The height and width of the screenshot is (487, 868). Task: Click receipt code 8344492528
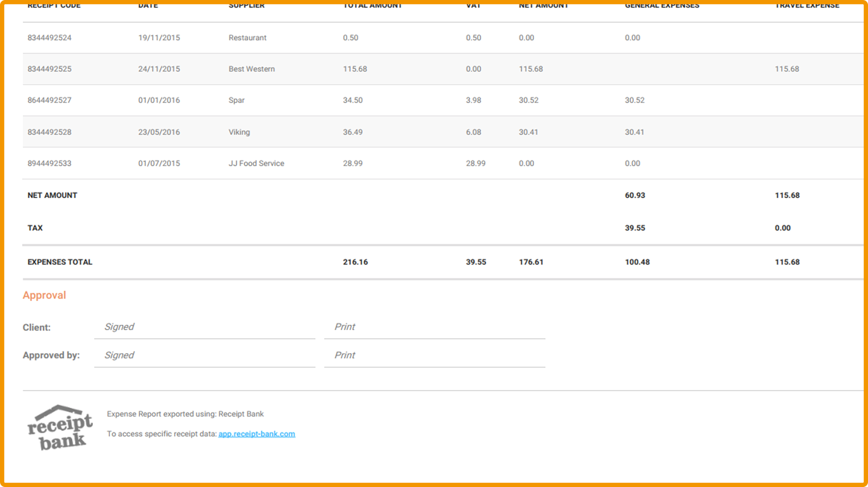(x=49, y=132)
